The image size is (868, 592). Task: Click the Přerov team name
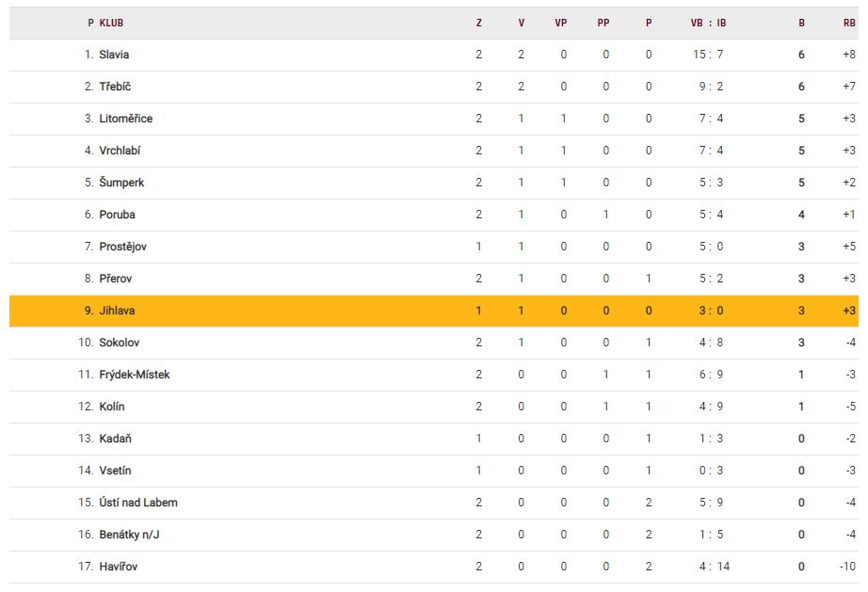coord(117,279)
